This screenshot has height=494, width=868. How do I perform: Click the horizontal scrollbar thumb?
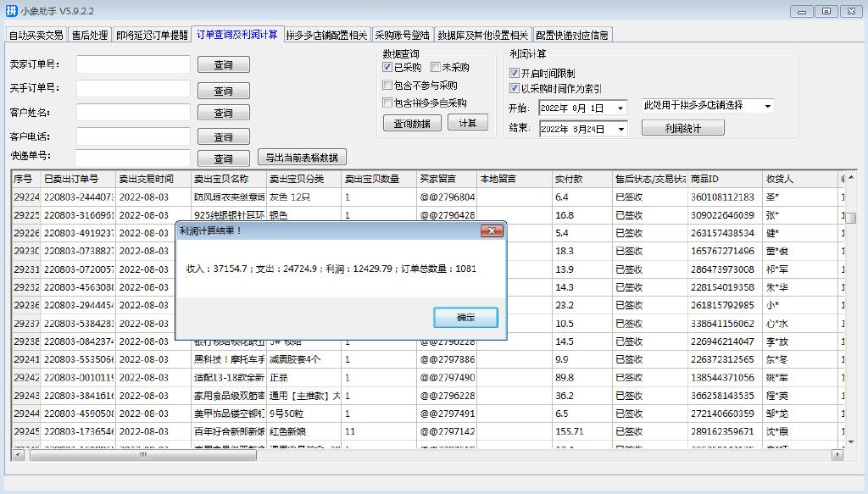(142, 455)
